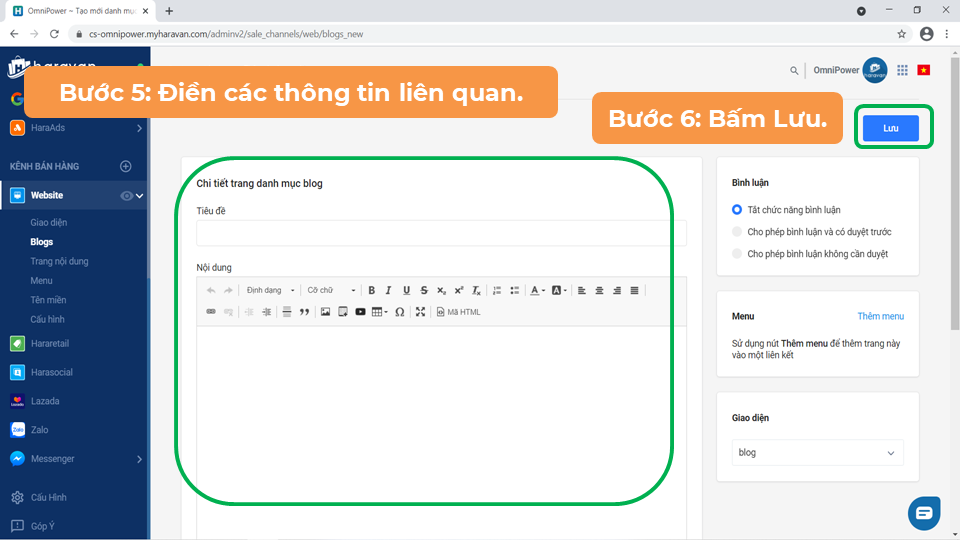
Task: Select 'Tắt chức năng bình luận' option
Action: click(738, 210)
